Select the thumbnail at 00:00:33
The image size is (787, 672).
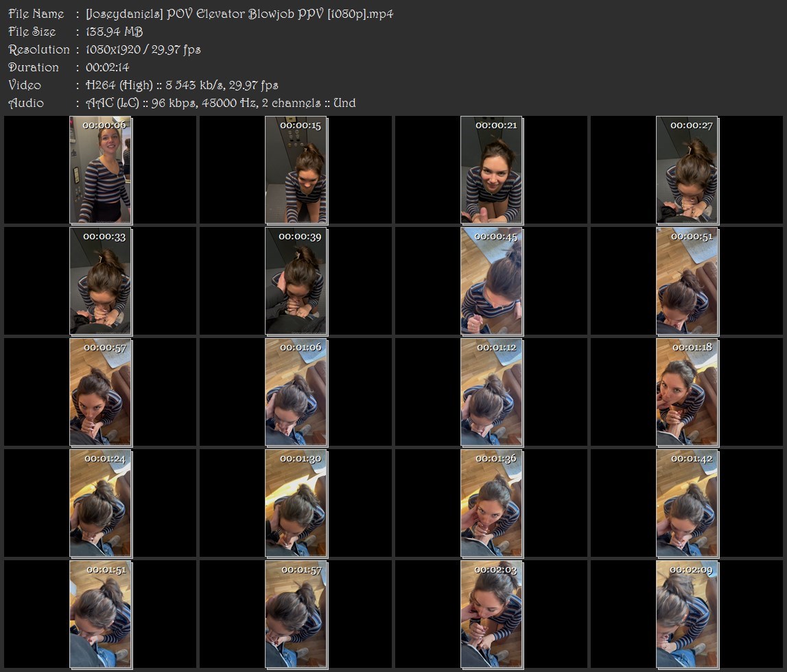(x=100, y=281)
